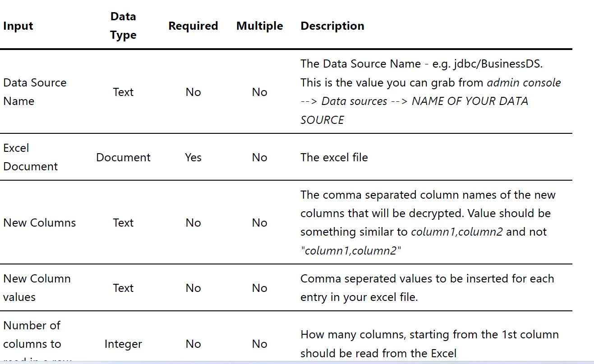Screen dimensions: 594x364
Task: Click the Integer data type cell
Action: tap(123, 344)
